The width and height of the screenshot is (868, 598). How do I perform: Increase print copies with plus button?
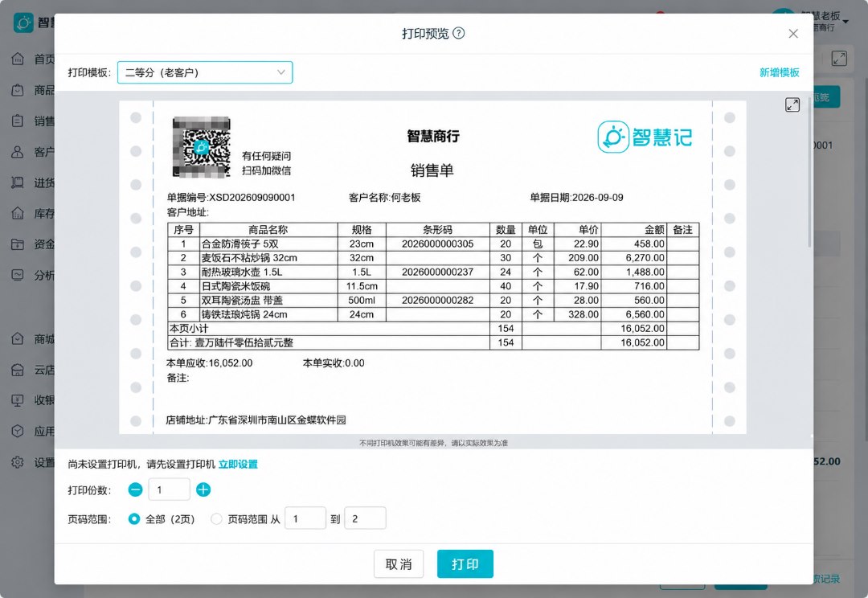(x=203, y=489)
